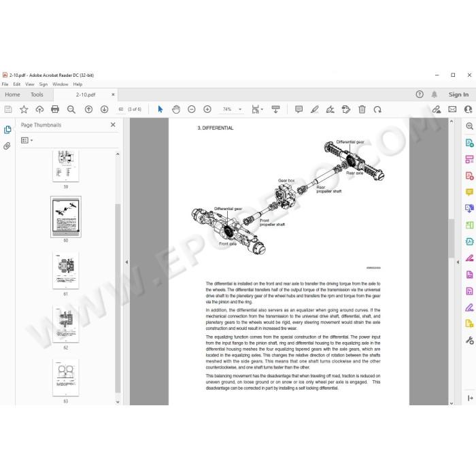Open fit page options icon
Screen dimensions: 476x476
257,109
